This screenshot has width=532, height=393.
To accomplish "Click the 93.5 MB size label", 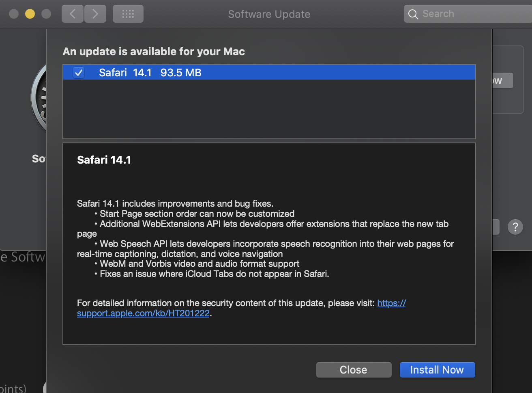I will pos(181,72).
